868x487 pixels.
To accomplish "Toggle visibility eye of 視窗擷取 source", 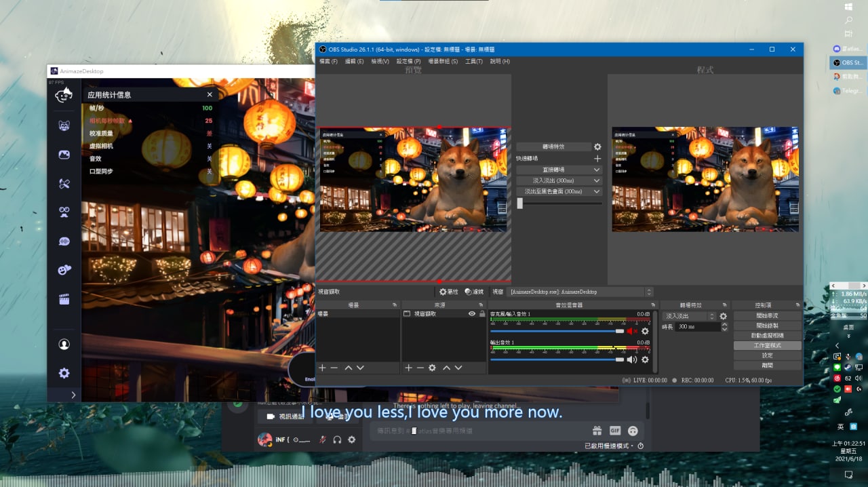I will pos(472,314).
